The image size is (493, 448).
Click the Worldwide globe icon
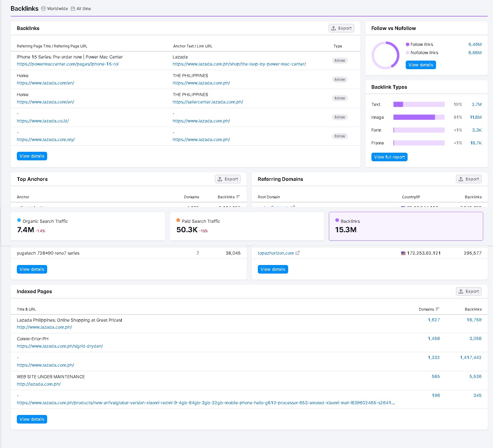coord(43,9)
